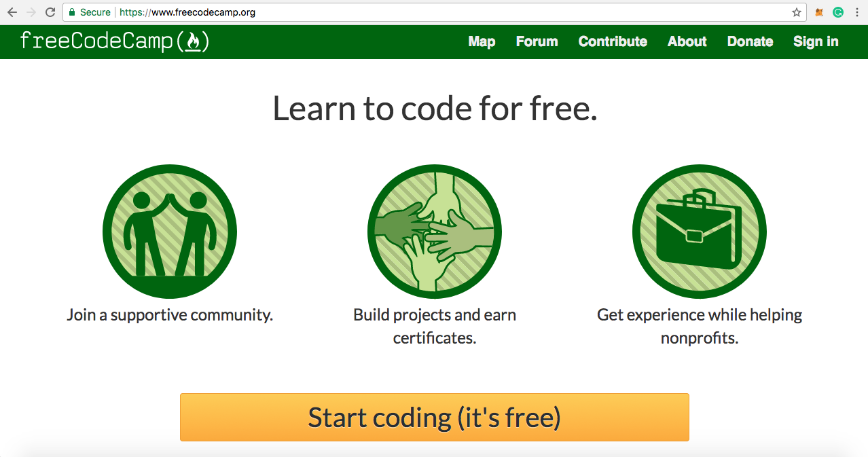Click the freeCodeCamp flame logo

point(114,41)
